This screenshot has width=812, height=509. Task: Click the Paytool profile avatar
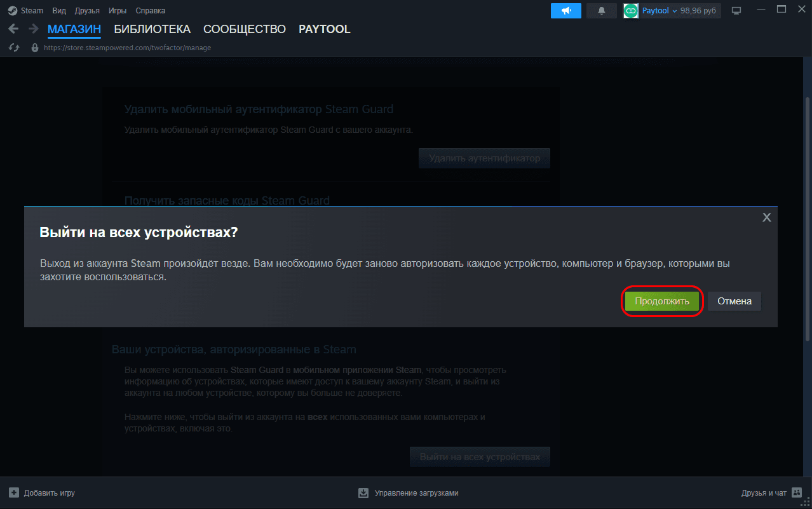[630, 11]
